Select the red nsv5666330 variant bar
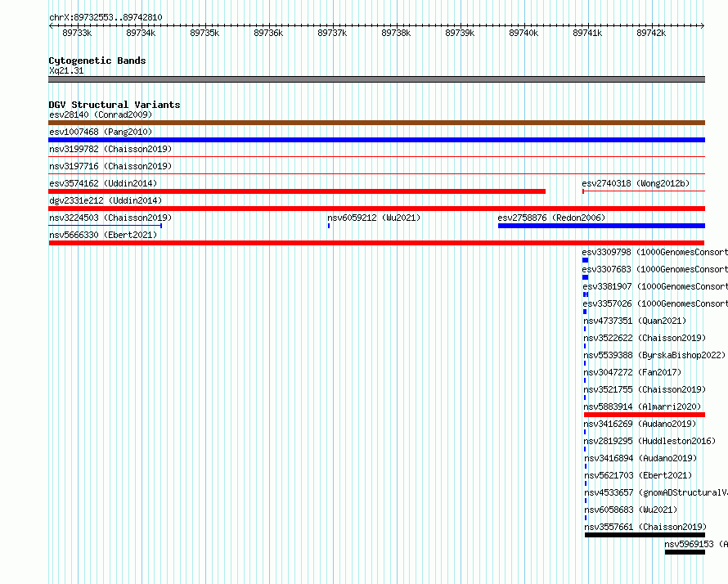The width and height of the screenshot is (728, 584). pyautogui.click(x=376, y=243)
